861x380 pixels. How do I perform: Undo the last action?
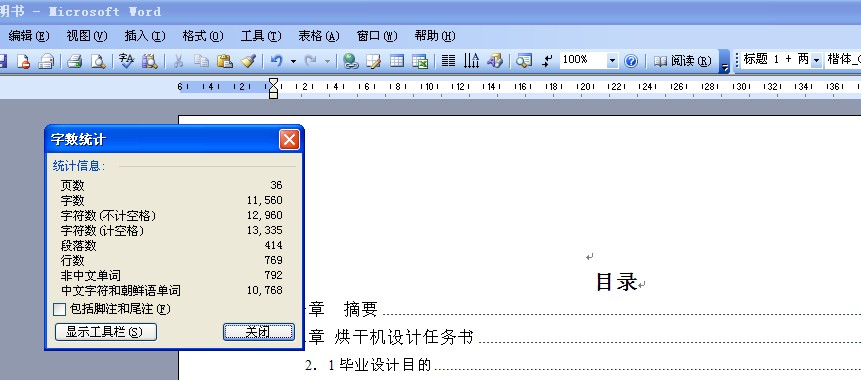click(277, 60)
